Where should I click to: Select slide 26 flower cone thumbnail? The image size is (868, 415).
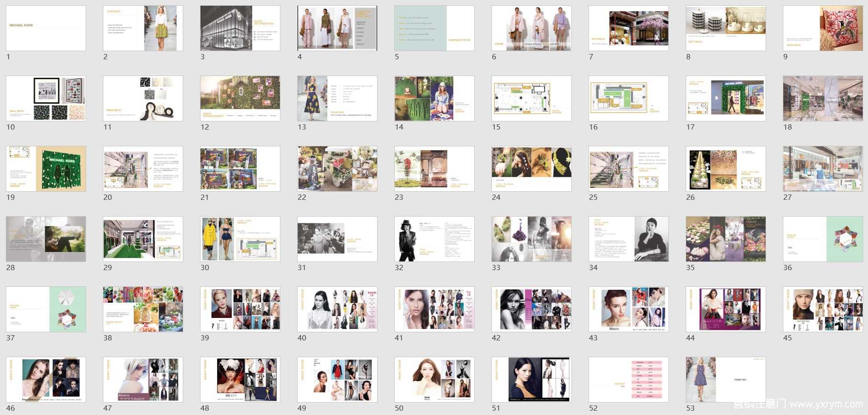[726, 169]
